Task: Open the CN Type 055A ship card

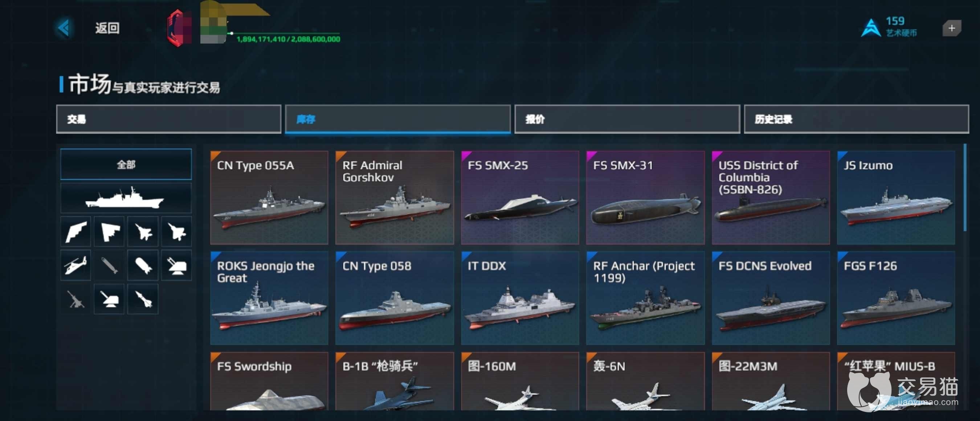Action: pyautogui.click(x=269, y=197)
